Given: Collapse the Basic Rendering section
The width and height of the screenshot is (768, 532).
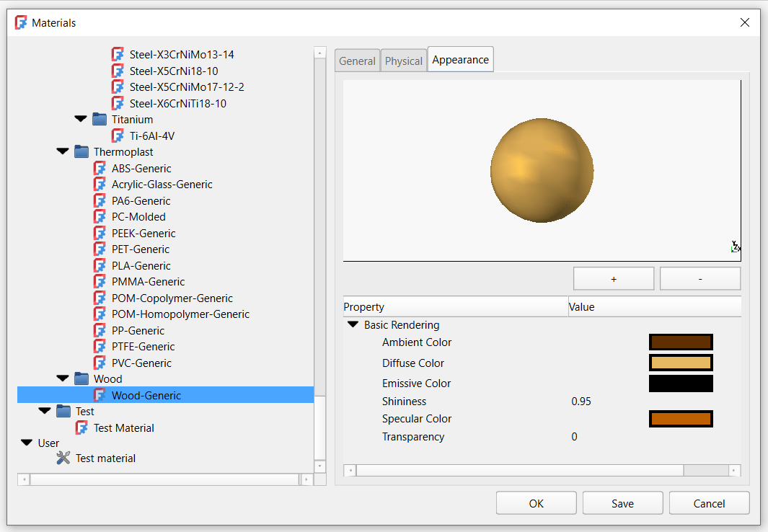Looking at the screenshot, I should (353, 324).
